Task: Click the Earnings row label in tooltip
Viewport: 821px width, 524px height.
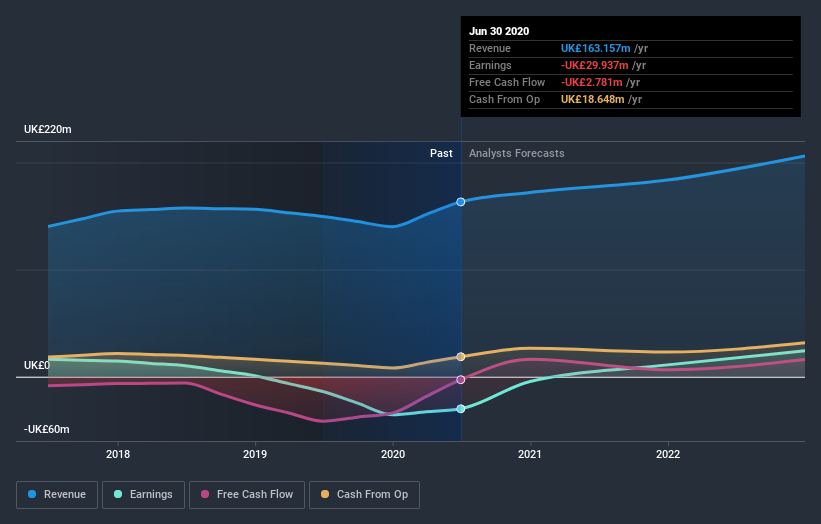Action: [490, 65]
